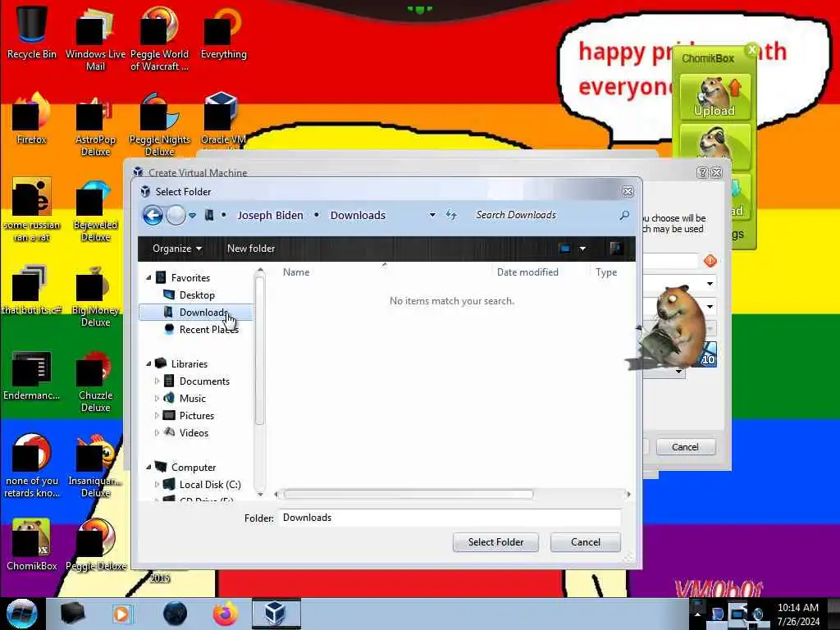Close the Select Folder dialog
The width and height of the screenshot is (840, 630).
(628, 191)
